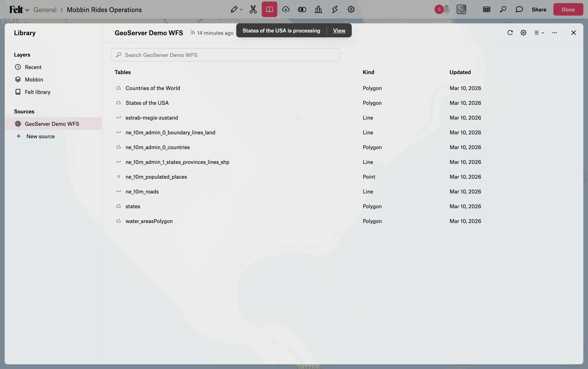Click line icon beside ne_10m_roads
Image resolution: width=588 pixels, height=369 pixels.
[119, 191]
